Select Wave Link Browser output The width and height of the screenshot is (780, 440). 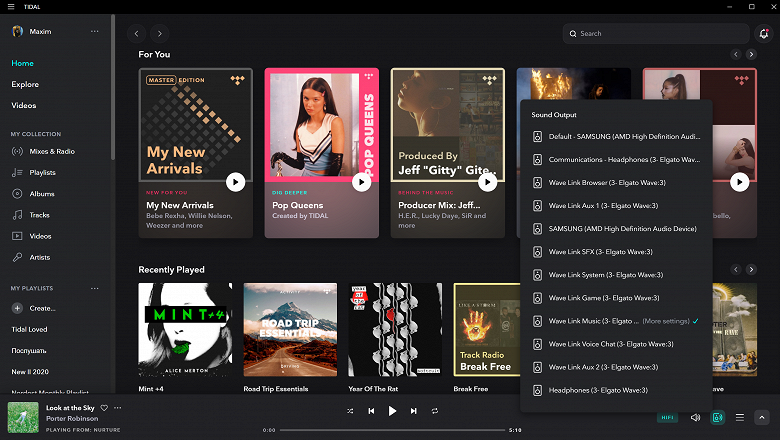(x=616, y=182)
